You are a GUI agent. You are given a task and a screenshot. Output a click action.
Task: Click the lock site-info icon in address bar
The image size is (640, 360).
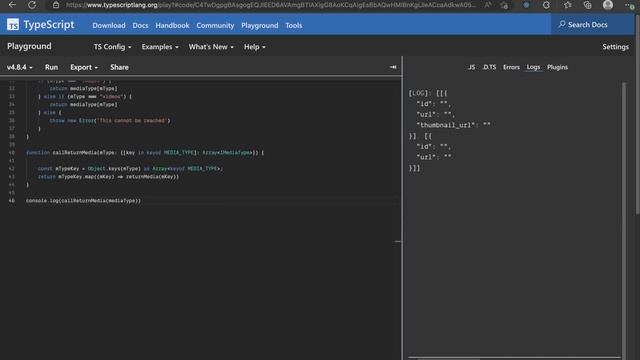pyautogui.click(x=56, y=5)
